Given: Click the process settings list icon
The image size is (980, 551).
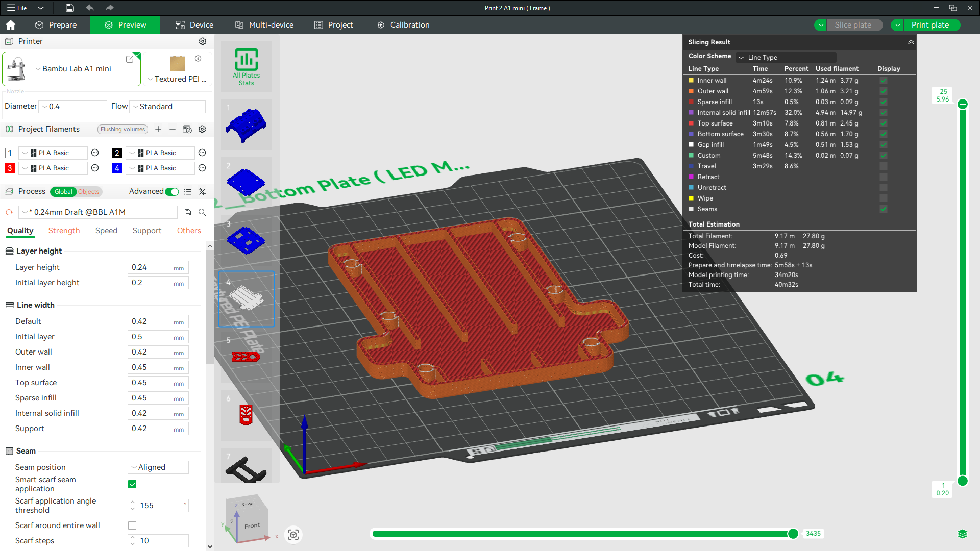Looking at the screenshot, I should point(188,192).
